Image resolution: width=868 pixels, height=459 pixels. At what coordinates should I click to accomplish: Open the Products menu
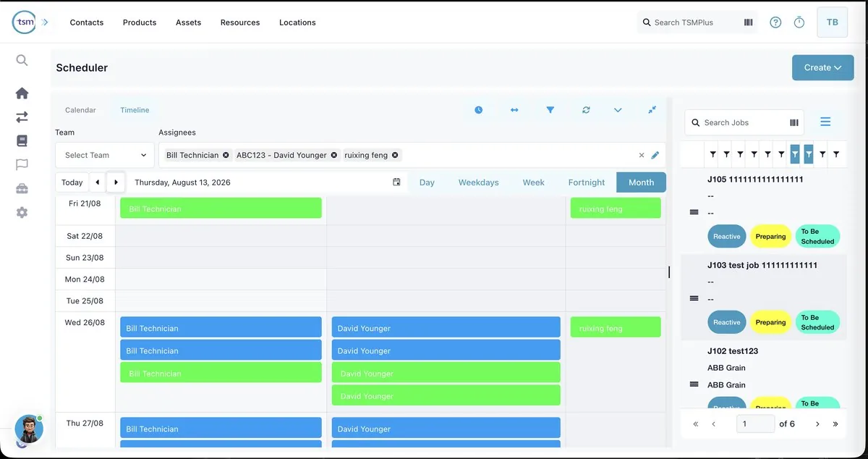pos(140,22)
